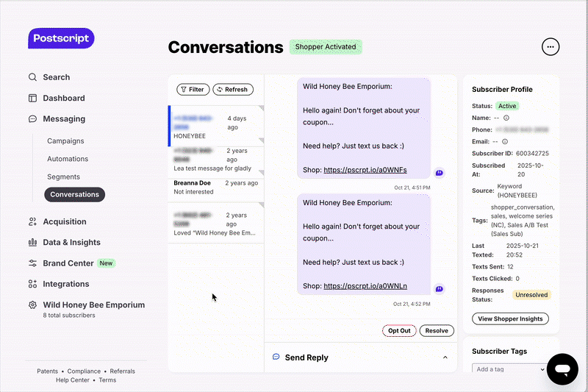The width and height of the screenshot is (588, 392).
Task: Click the 8 total subscribers text
Action: click(x=69, y=316)
